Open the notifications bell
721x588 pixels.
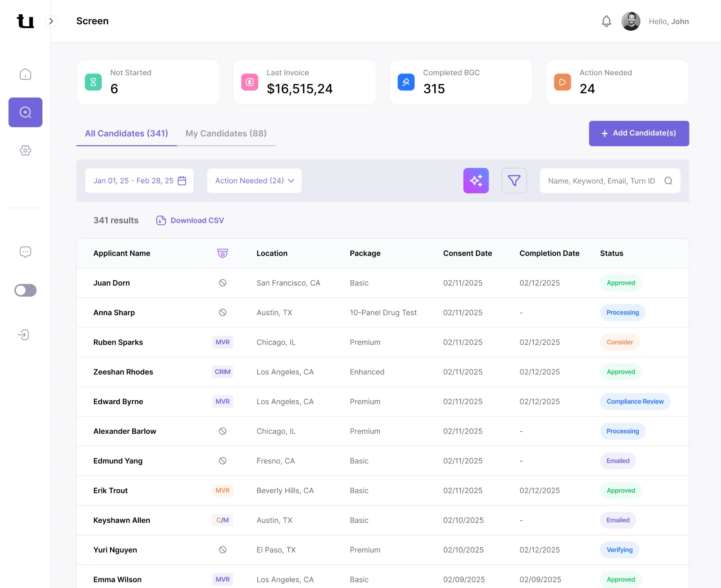pos(606,21)
